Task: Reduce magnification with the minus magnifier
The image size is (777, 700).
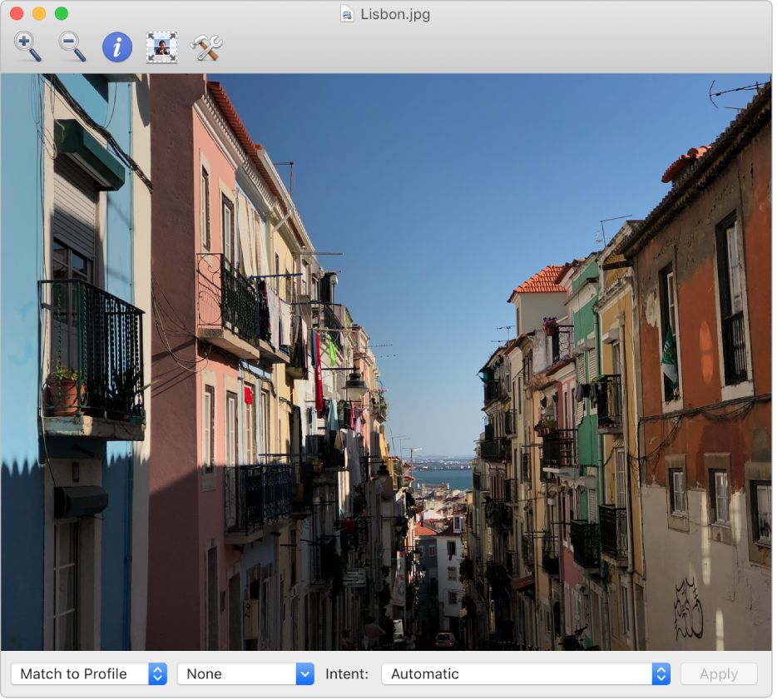Action: point(71,47)
